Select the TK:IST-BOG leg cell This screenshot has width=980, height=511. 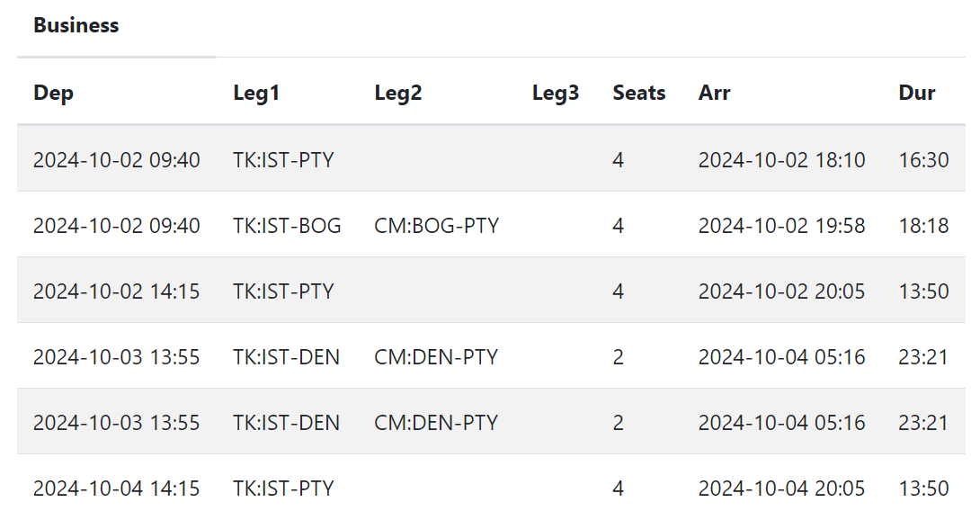pos(287,226)
